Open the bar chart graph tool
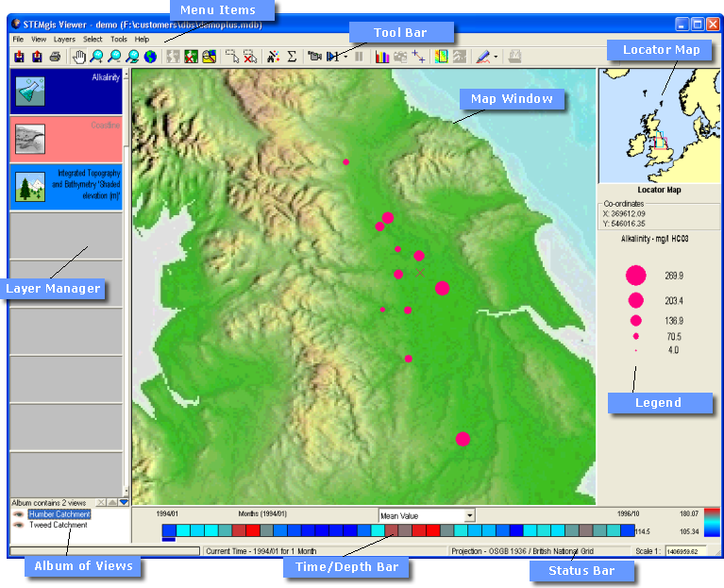Viewport: 724px width, 588px height. (382, 57)
